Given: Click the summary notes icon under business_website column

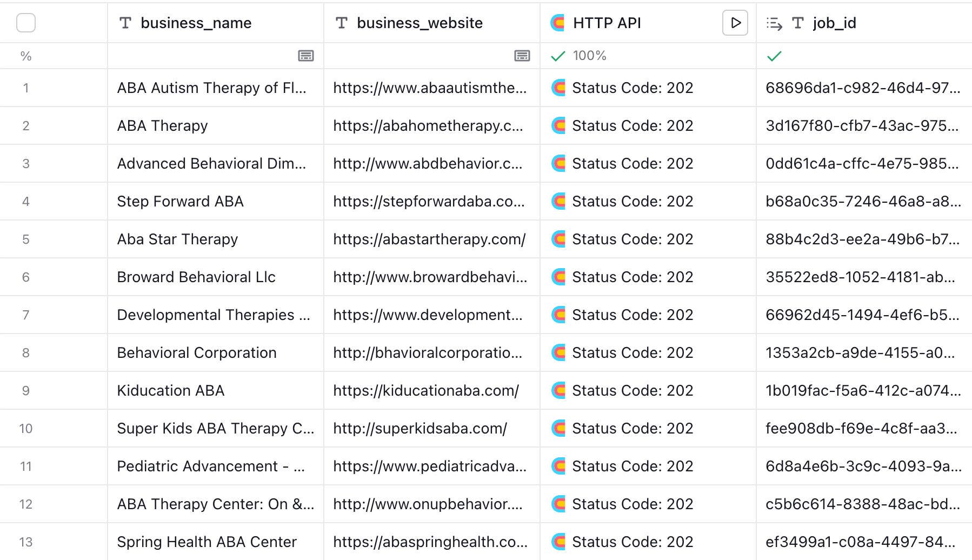Looking at the screenshot, I should (521, 56).
